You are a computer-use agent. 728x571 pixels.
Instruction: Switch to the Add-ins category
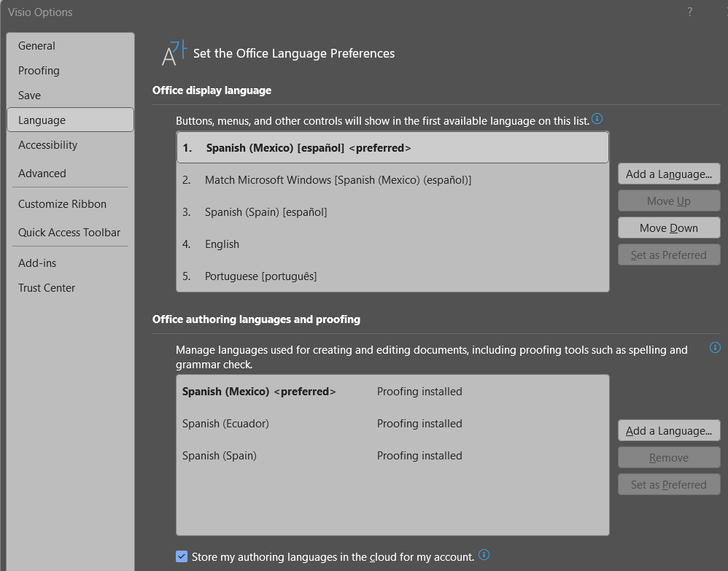71,263
